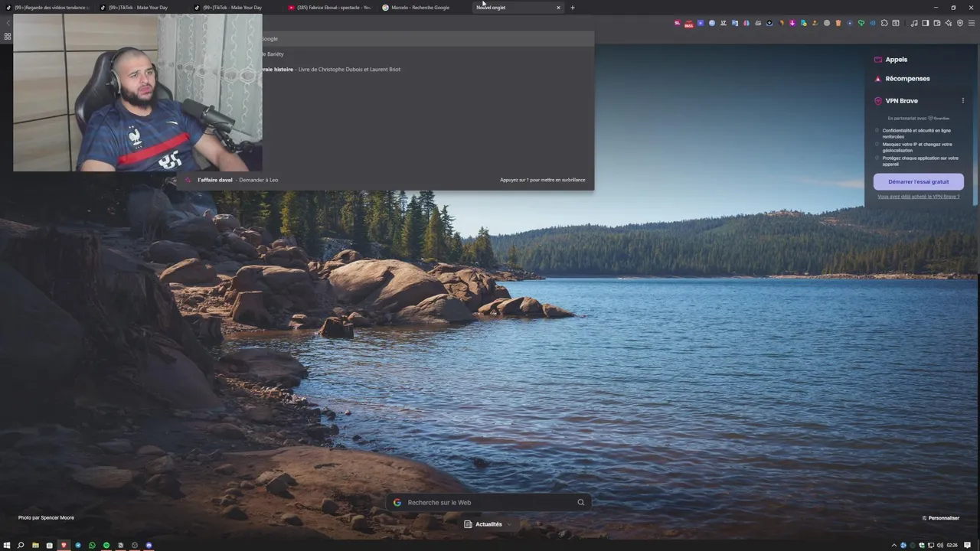980x551 pixels.
Task: Open the new tab plus button
Action: click(572, 8)
